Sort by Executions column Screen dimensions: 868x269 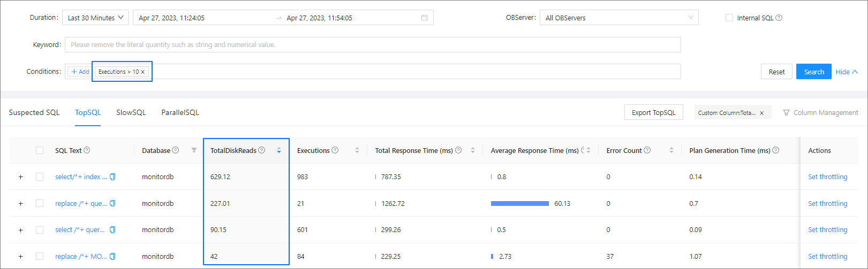(357, 150)
